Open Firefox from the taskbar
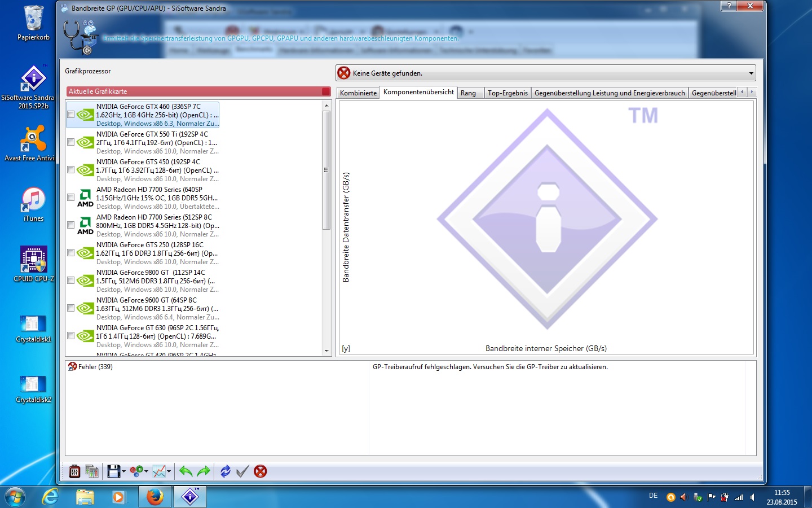 155,497
